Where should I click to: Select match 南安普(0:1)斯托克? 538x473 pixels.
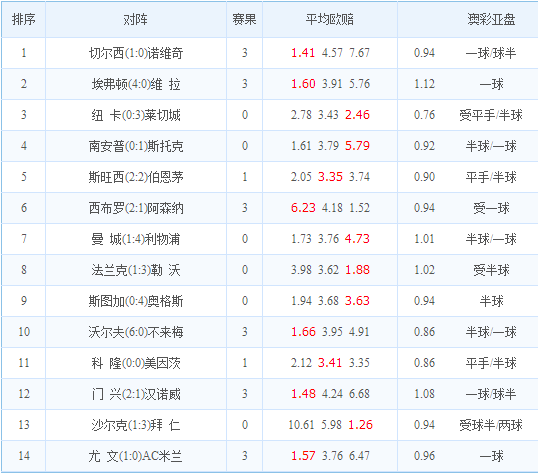pyautogui.click(x=136, y=146)
